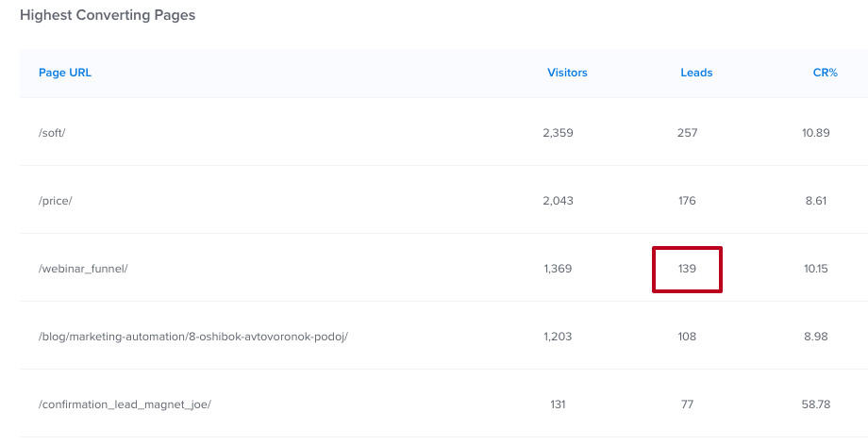Open the /webinar_funnel/ page URL
The height and width of the screenshot is (445, 868).
(83, 269)
